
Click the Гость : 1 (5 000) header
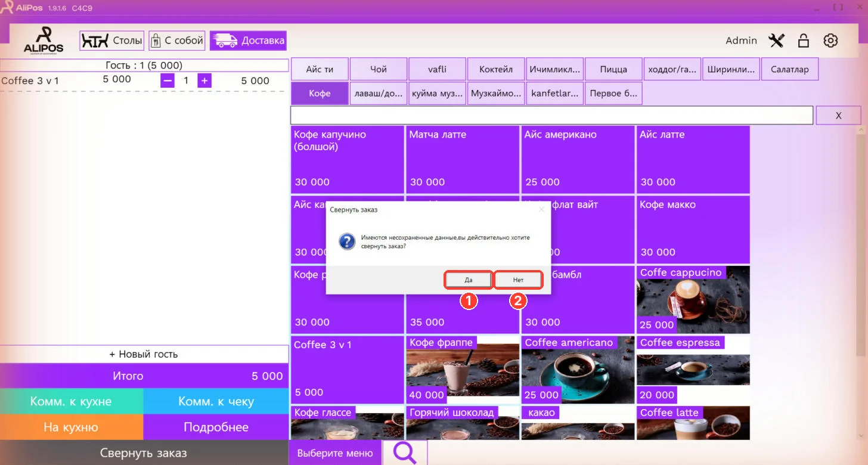coord(144,65)
